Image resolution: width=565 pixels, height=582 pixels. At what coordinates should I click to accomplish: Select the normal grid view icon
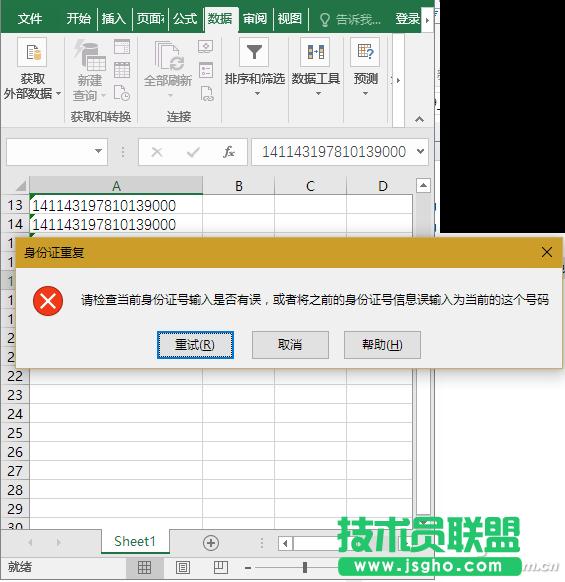(x=144, y=568)
